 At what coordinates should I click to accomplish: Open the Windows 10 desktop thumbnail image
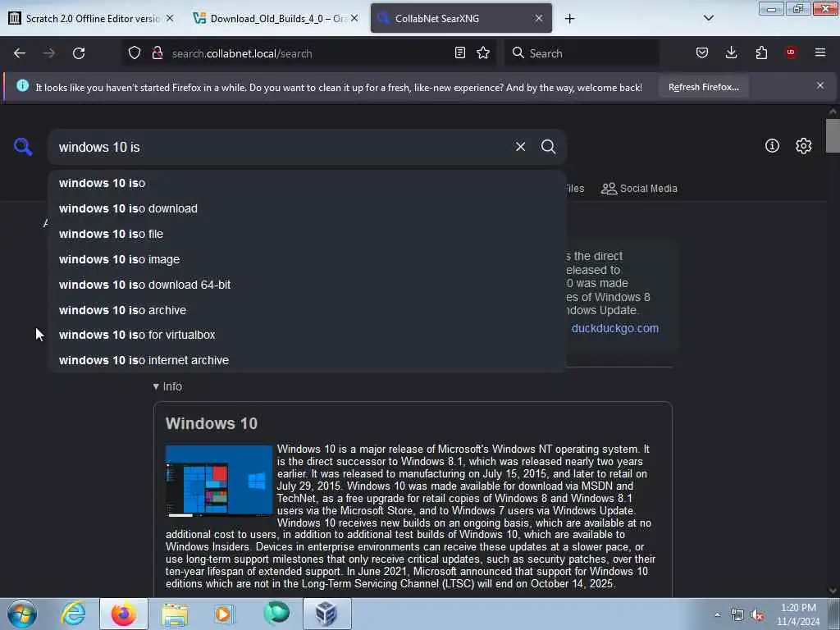(x=219, y=481)
